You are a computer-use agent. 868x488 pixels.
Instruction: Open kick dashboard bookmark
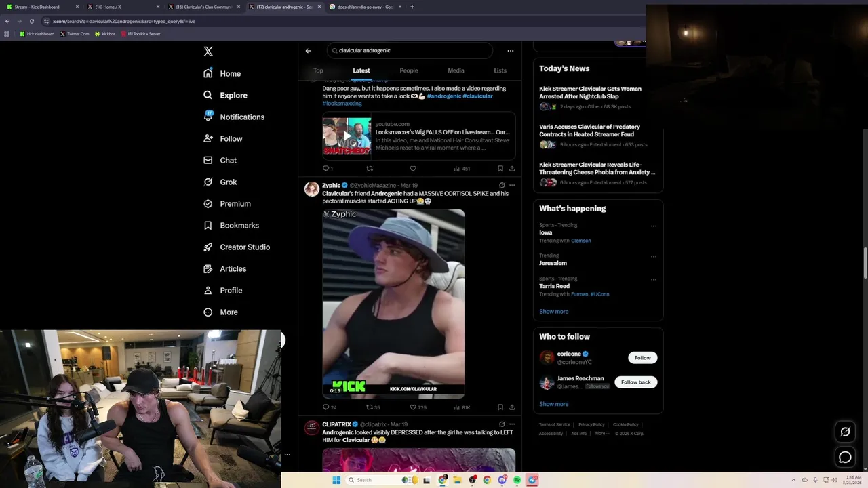(37, 33)
